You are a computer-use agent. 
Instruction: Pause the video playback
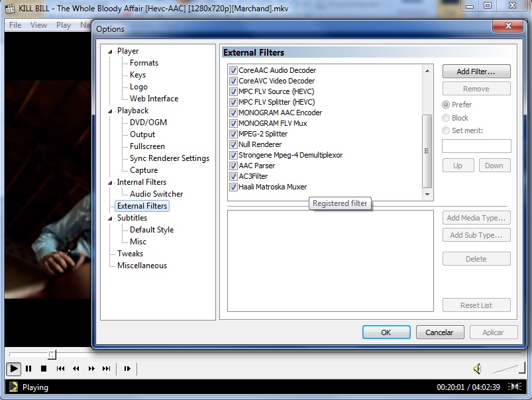pos(28,368)
